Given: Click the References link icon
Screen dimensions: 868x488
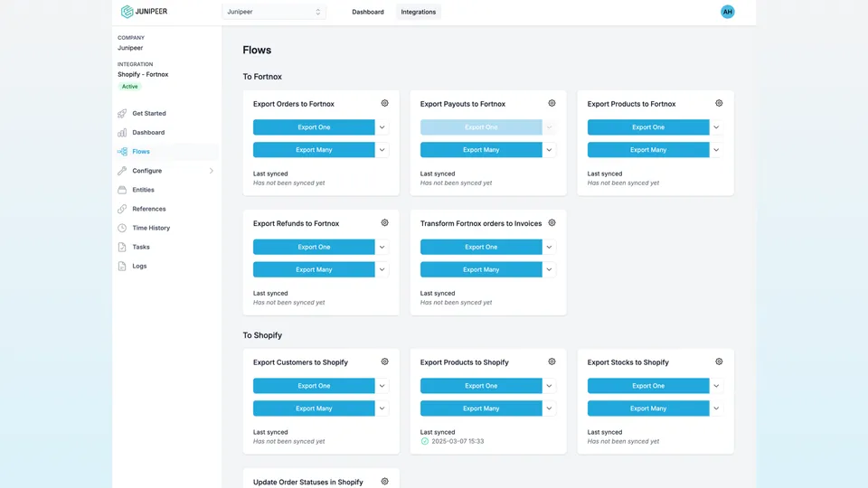Looking at the screenshot, I should click(x=122, y=209).
